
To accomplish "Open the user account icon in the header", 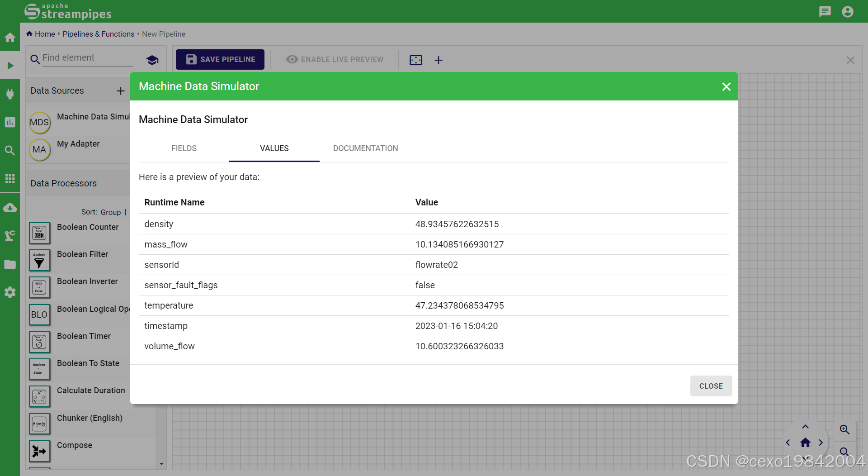I will [848, 11].
